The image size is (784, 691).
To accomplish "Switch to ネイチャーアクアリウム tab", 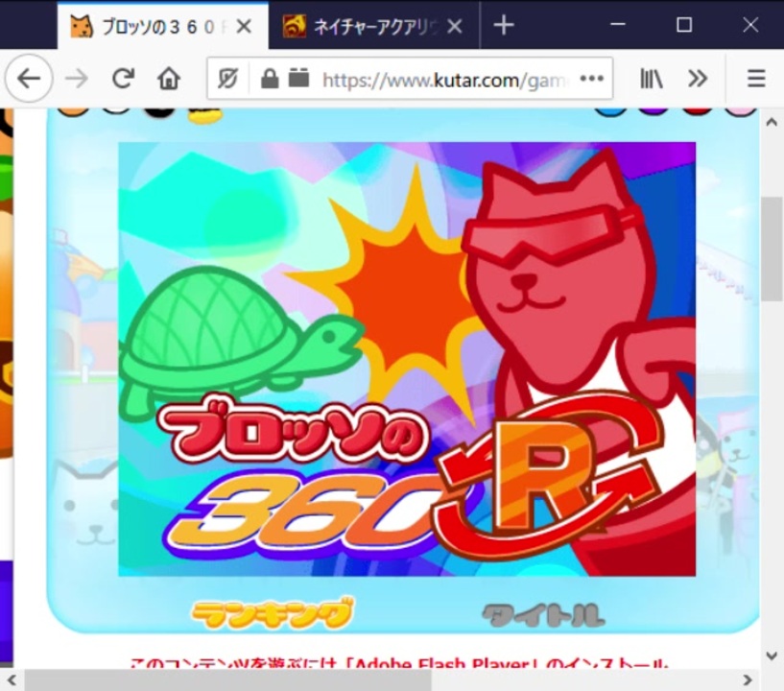I will [x=374, y=26].
